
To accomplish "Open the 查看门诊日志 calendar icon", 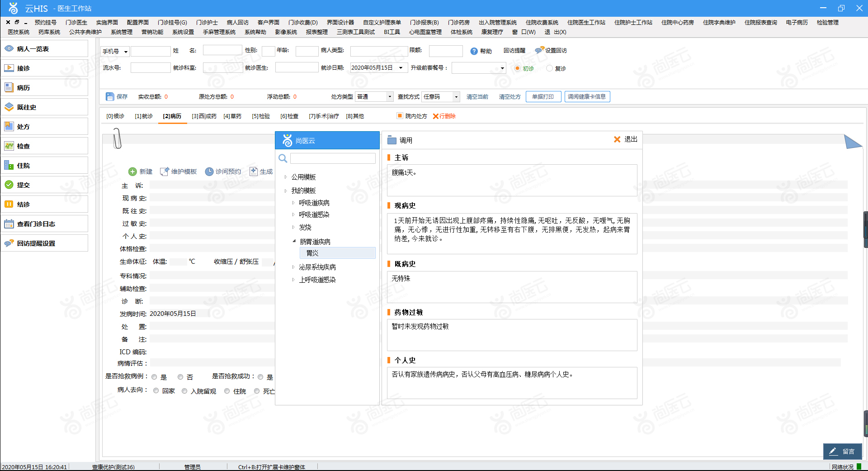I will [x=9, y=224].
